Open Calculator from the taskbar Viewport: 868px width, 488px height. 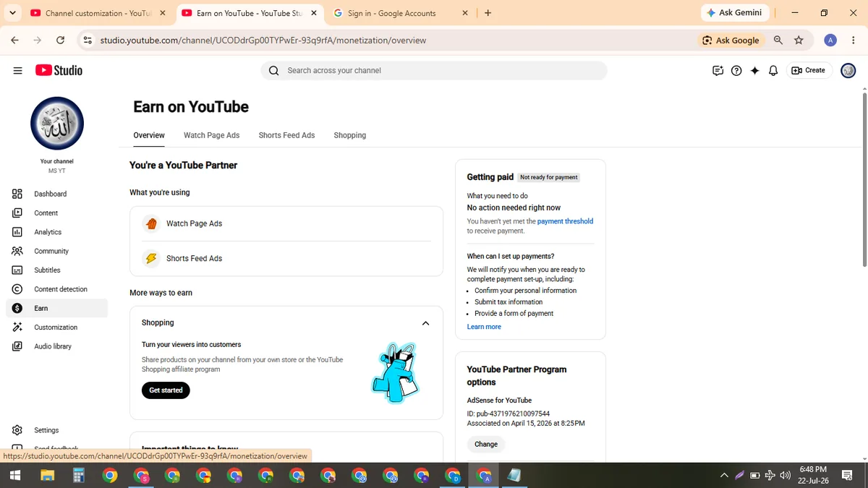78,475
